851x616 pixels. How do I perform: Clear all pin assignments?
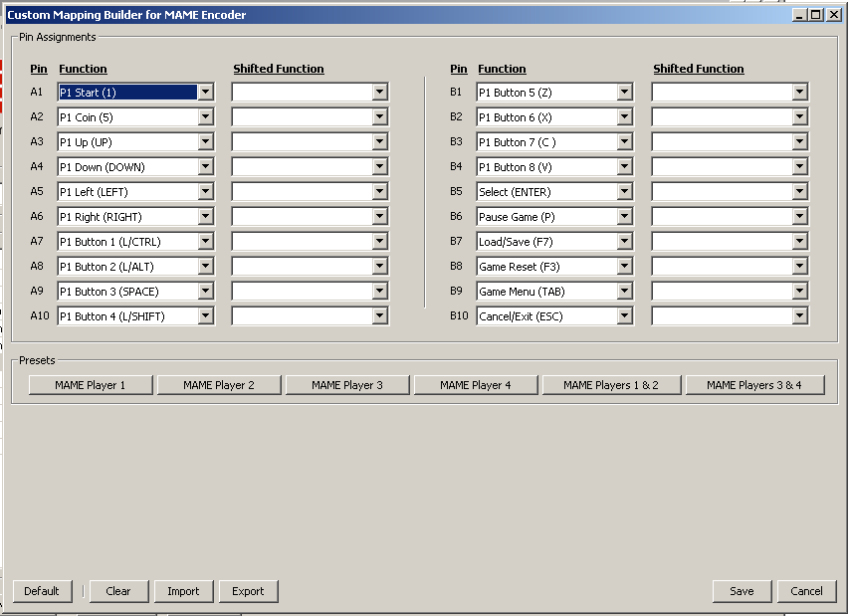118,591
